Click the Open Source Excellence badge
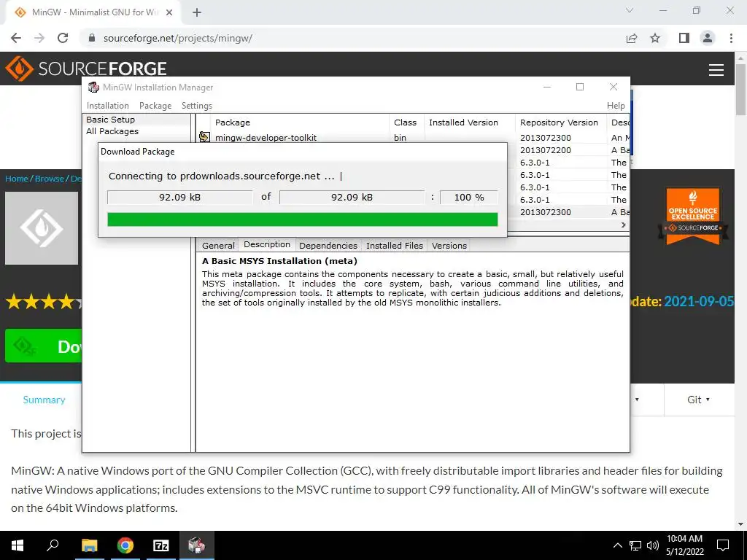The image size is (747, 560). pos(693,216)
